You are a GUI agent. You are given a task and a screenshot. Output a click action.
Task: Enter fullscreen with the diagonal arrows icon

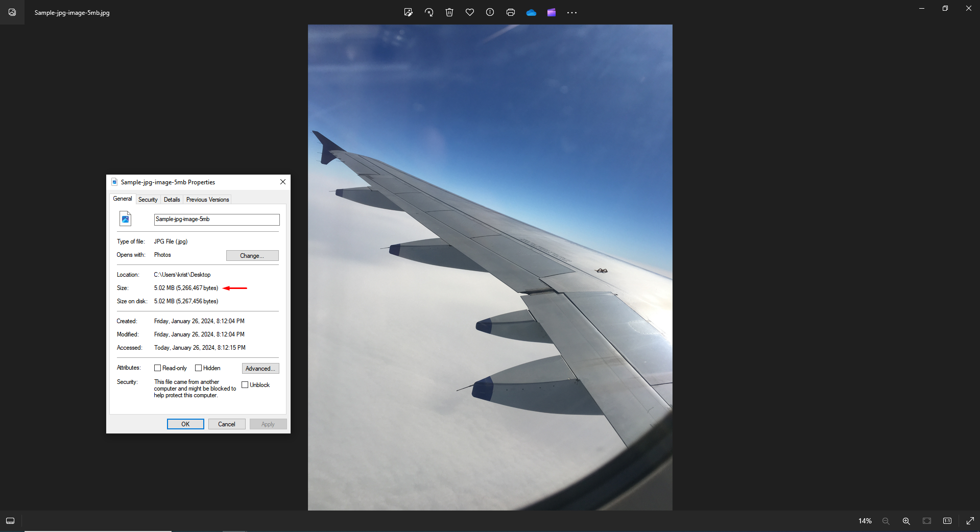pos(970,521)
